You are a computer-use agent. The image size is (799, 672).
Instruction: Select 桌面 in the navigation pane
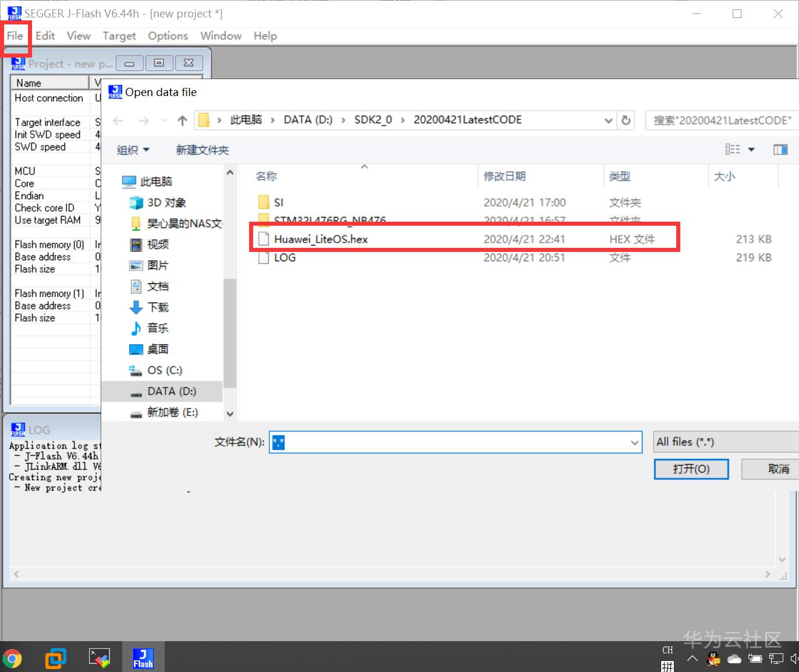pyautogui.click(x=149, y=349)
